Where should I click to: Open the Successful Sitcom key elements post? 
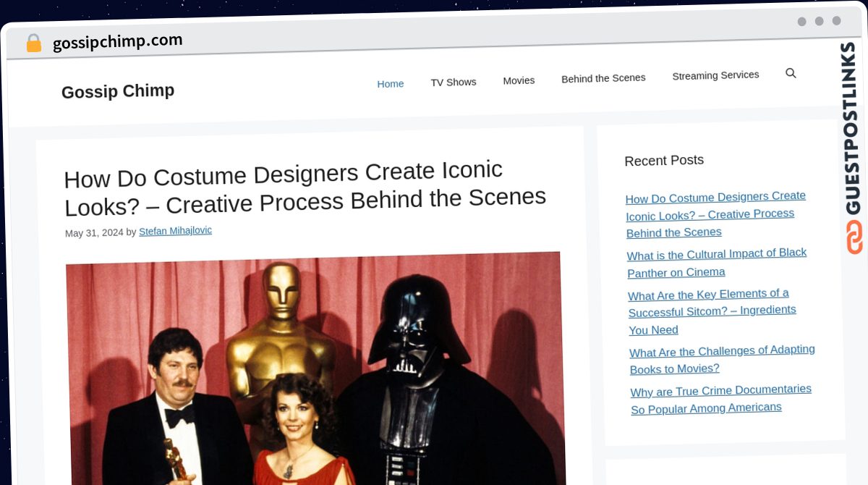point(712,312)
